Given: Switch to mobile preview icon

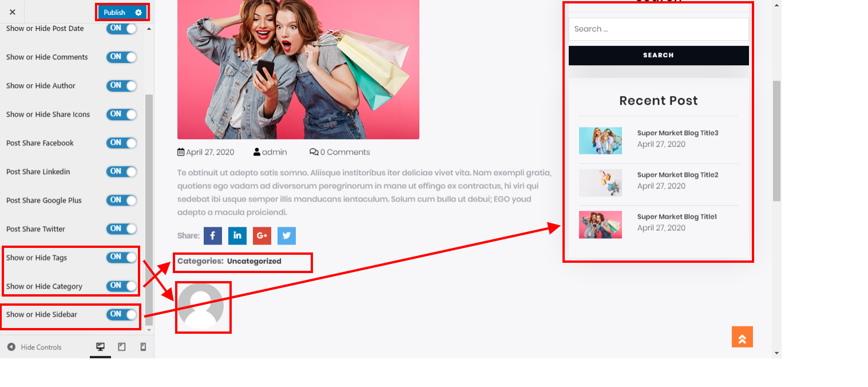Looking at the screenshot, I should 143,347.
